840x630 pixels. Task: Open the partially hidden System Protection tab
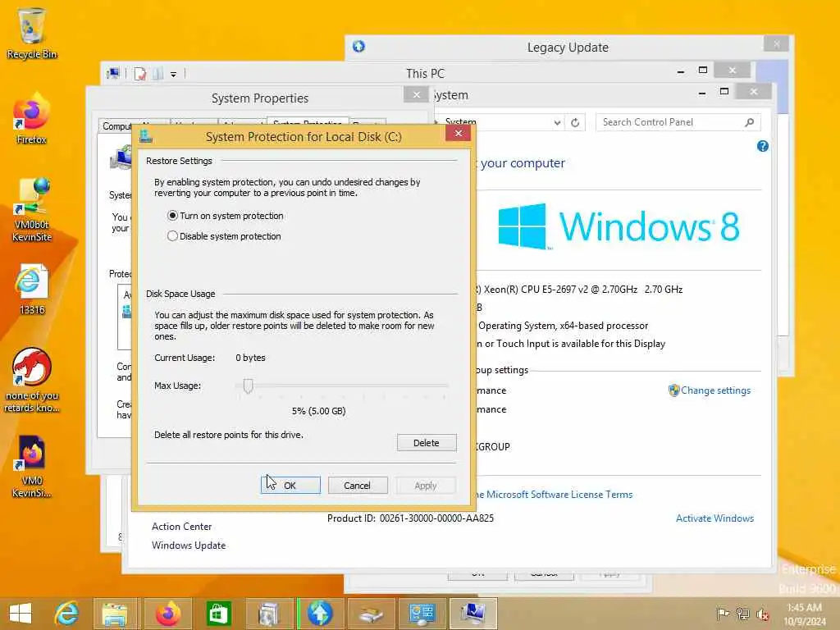[308, 121]
